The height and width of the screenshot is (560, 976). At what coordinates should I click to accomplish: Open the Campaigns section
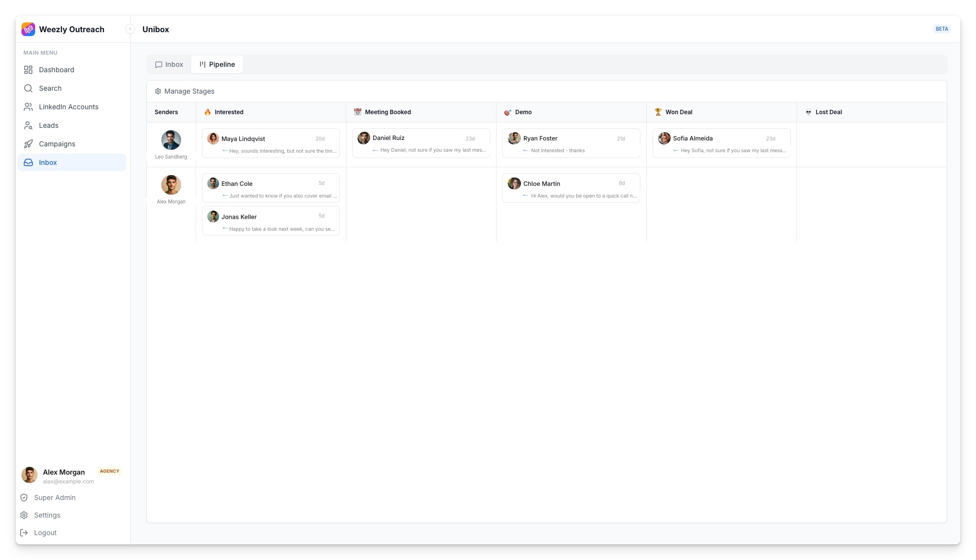point(72,144)
